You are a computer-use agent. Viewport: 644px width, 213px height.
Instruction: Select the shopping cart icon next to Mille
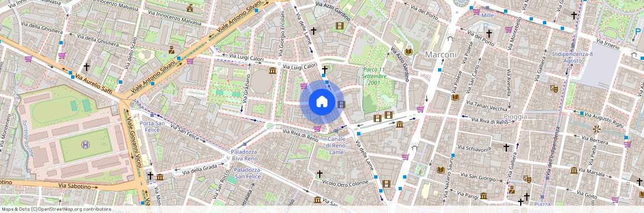click(x=476, y=12)
